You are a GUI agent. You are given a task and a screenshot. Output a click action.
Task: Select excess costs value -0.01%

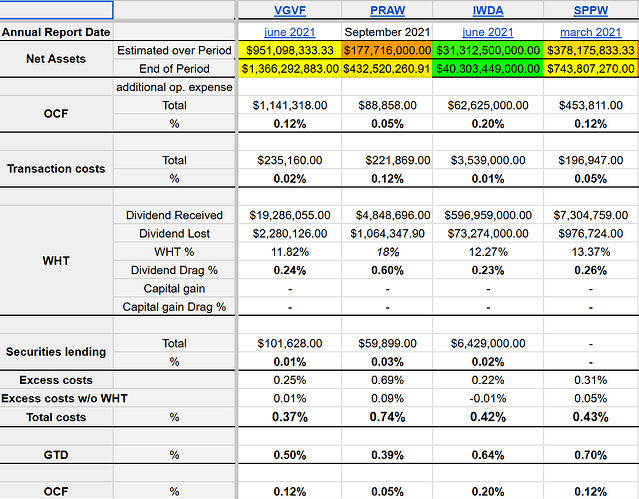pyautogui.click(x=488, y=398)
